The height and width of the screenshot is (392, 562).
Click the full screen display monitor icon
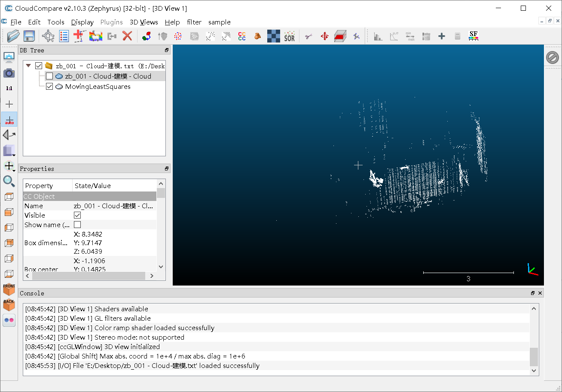[9, 57]
